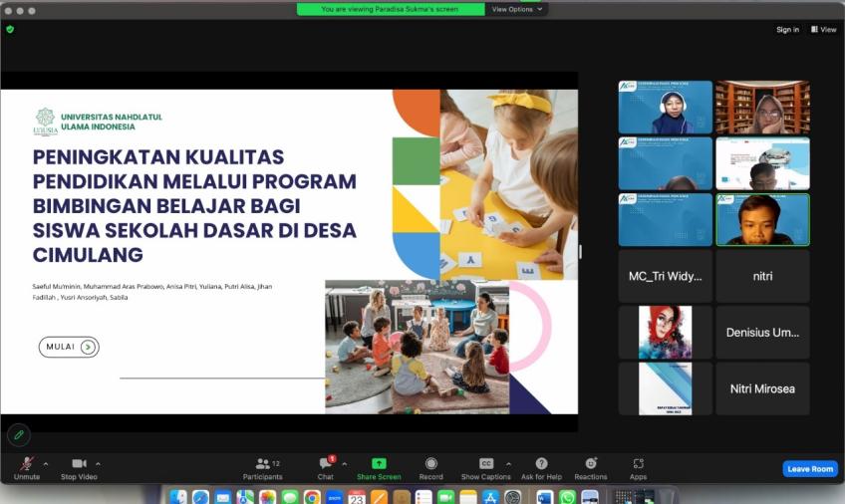Open the Reactions menu
The width and height of the screenshot is (845, 504).
pos(591,468)
